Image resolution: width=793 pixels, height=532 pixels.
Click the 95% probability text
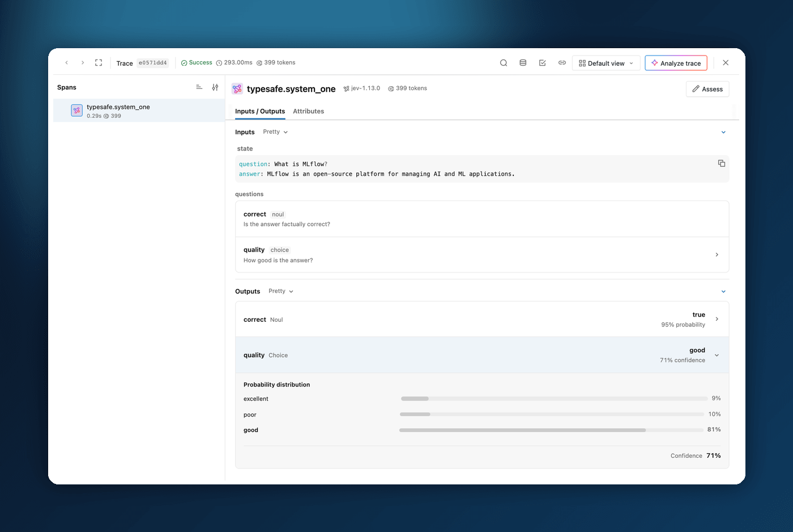683,325
